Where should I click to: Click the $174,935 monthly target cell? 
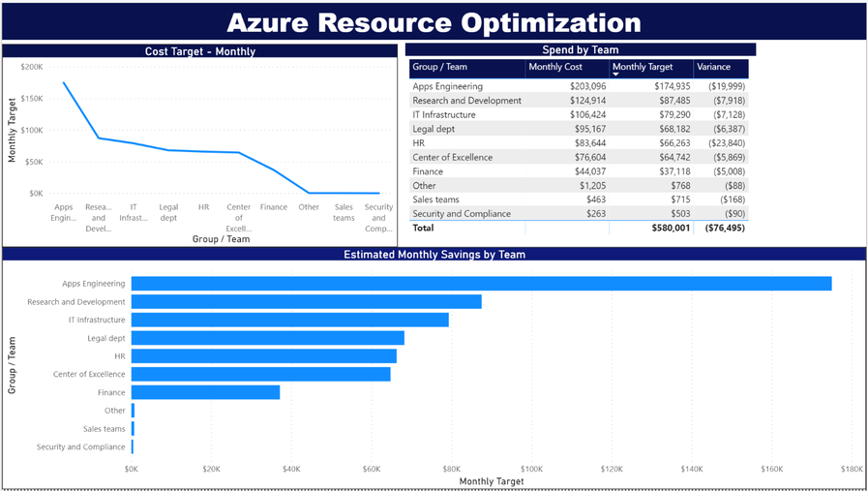(672, 86)
